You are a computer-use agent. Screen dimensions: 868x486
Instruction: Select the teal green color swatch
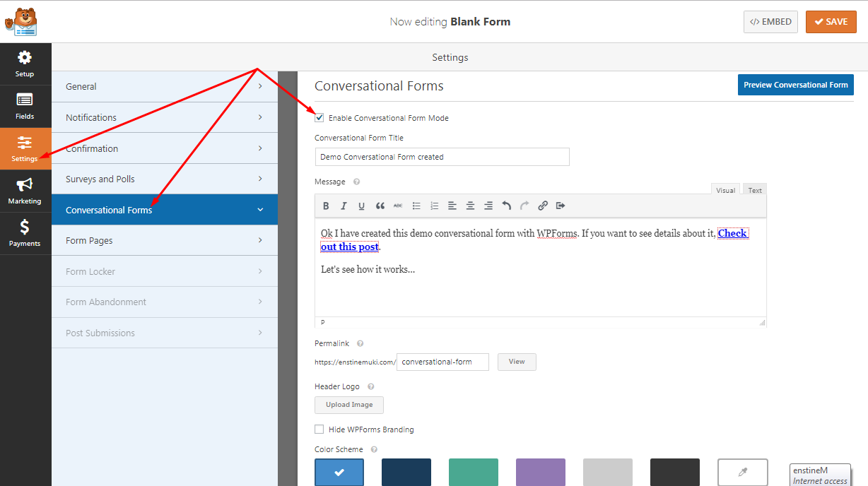pos(474,472)
